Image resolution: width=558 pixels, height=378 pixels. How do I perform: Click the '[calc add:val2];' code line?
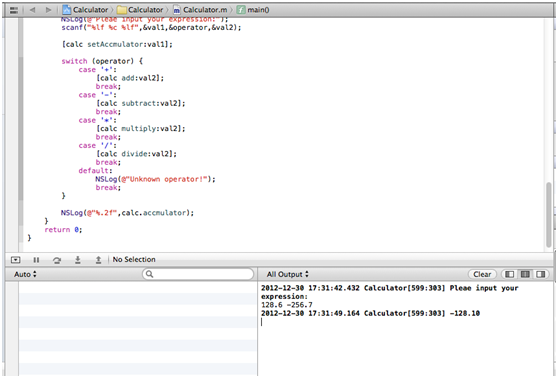coord(130,78)
